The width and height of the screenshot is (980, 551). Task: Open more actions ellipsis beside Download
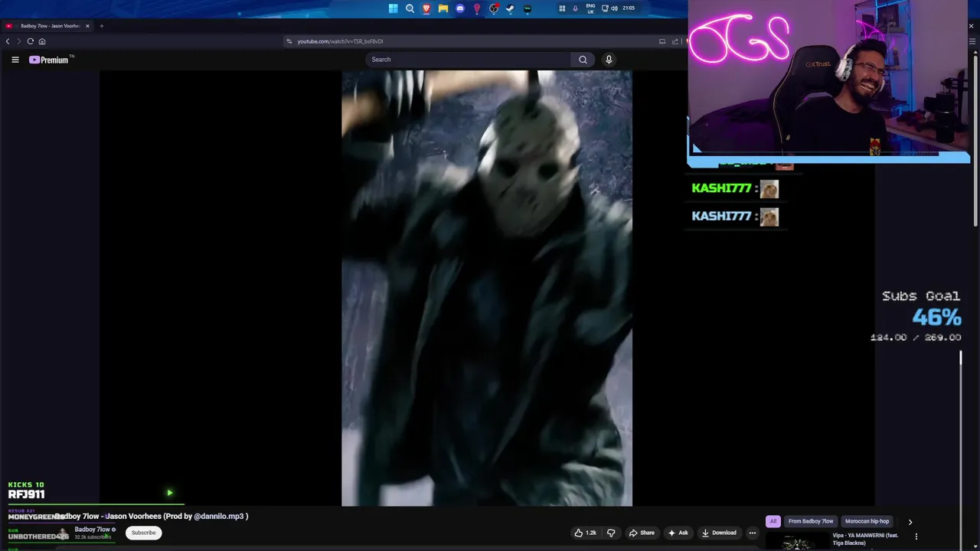pyautogui.click(x=753, y=533)
